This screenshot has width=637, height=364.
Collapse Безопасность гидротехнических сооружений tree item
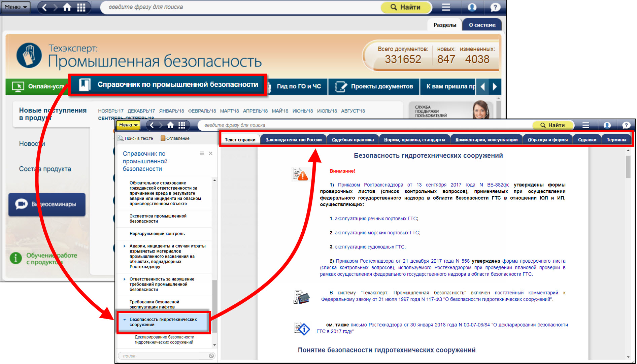coord(125,320)
